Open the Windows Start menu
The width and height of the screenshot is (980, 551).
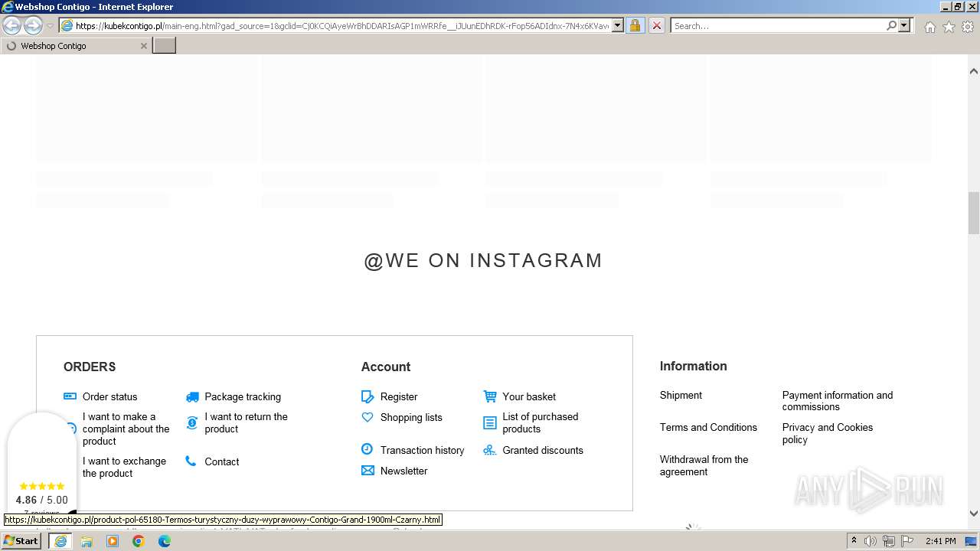(x=21, y=541)
